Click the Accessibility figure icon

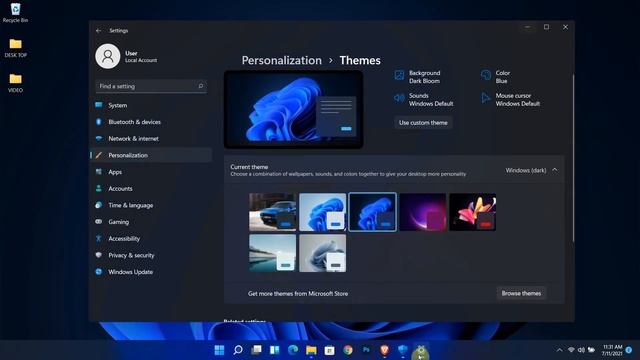[98, 238]
